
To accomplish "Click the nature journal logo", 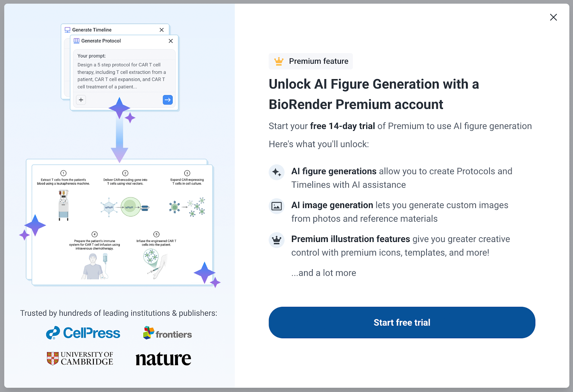I will pyautogui.click(x=163, y=359).
